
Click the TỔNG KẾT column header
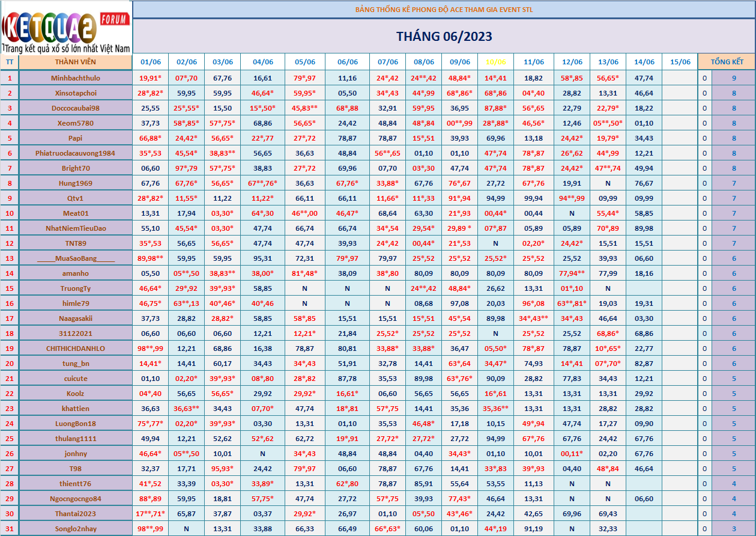click(727, 62)
